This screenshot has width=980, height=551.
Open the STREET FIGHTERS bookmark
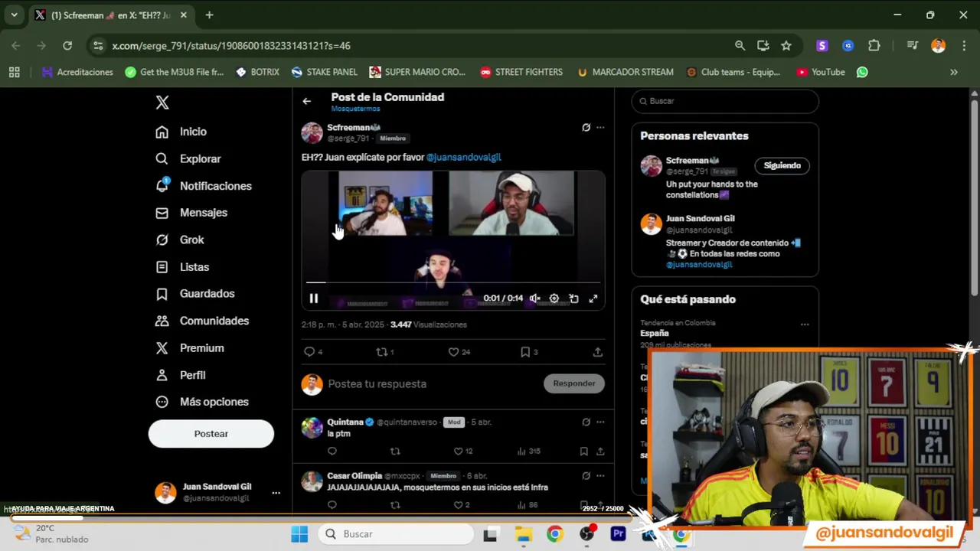click(521, 72)
